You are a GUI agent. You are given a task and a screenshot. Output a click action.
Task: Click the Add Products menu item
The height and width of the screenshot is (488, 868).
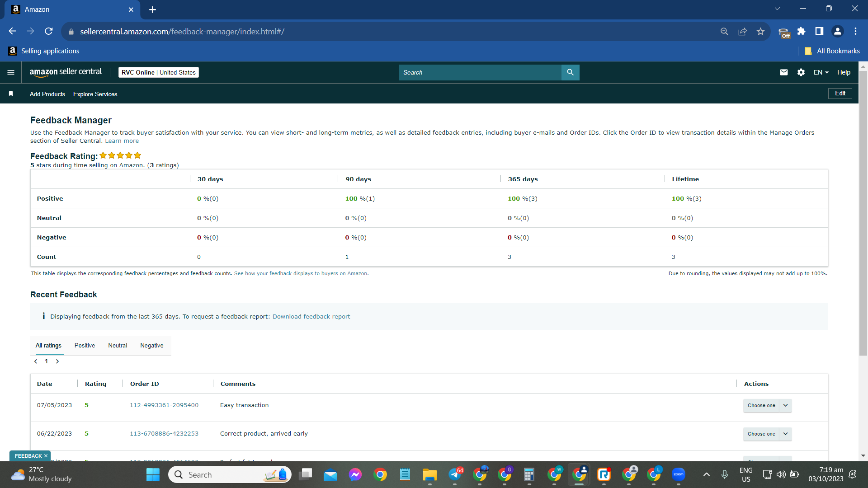point(47,94)
